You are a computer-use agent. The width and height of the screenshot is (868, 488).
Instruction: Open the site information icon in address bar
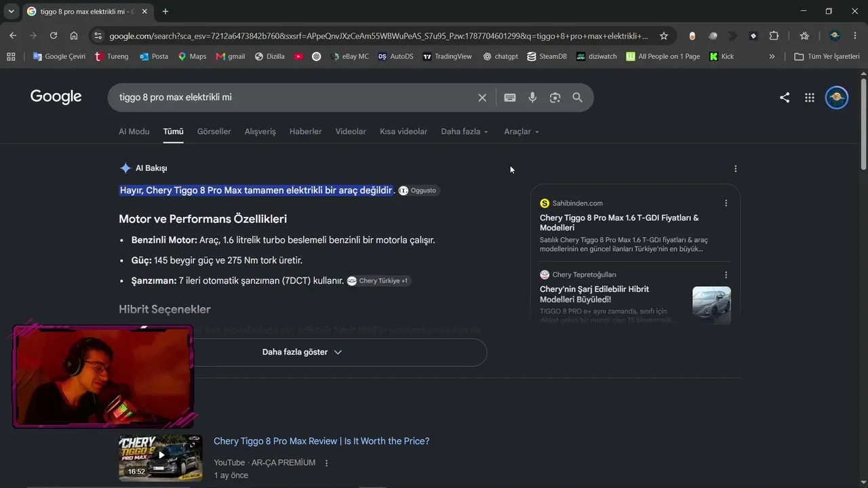tap(98, 36)
